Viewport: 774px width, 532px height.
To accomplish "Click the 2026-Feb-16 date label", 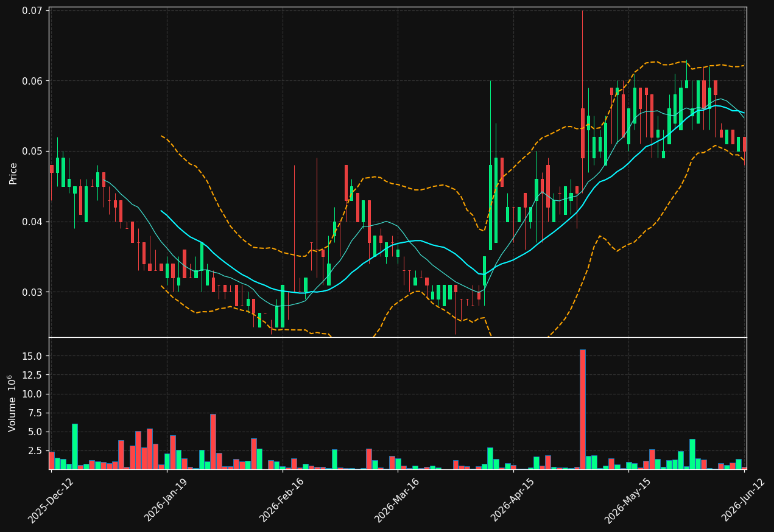I will point(282,500).
